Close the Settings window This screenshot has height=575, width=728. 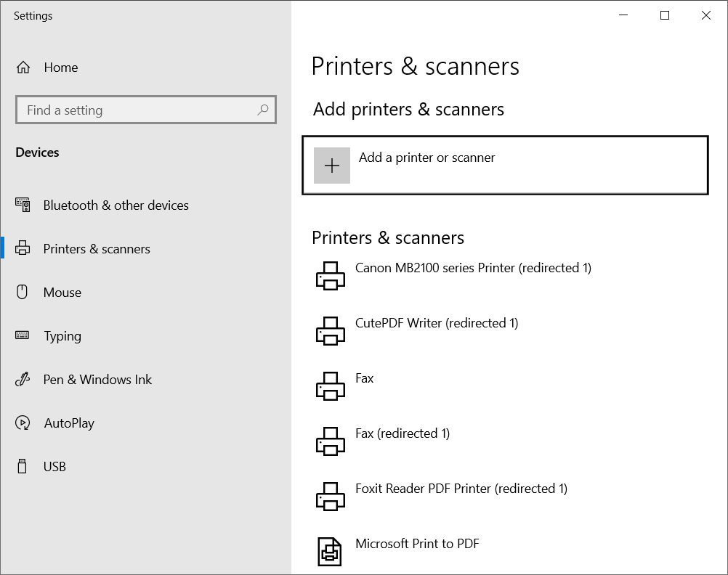[706, 15]
